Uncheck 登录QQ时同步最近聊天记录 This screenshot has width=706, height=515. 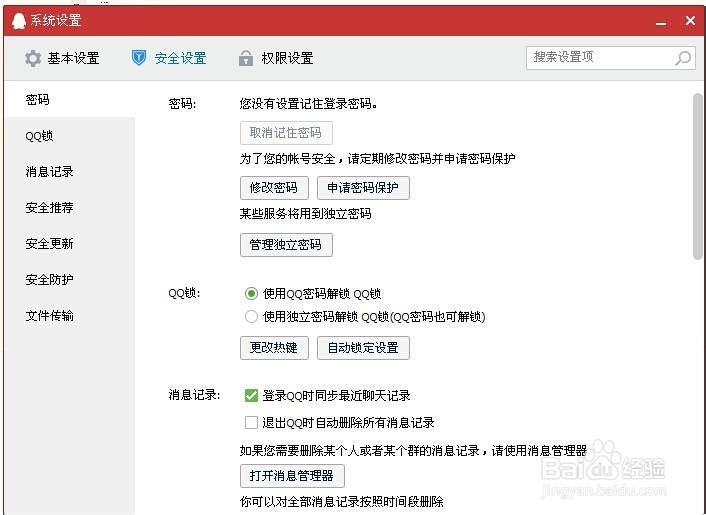click(x=251, y=395)
